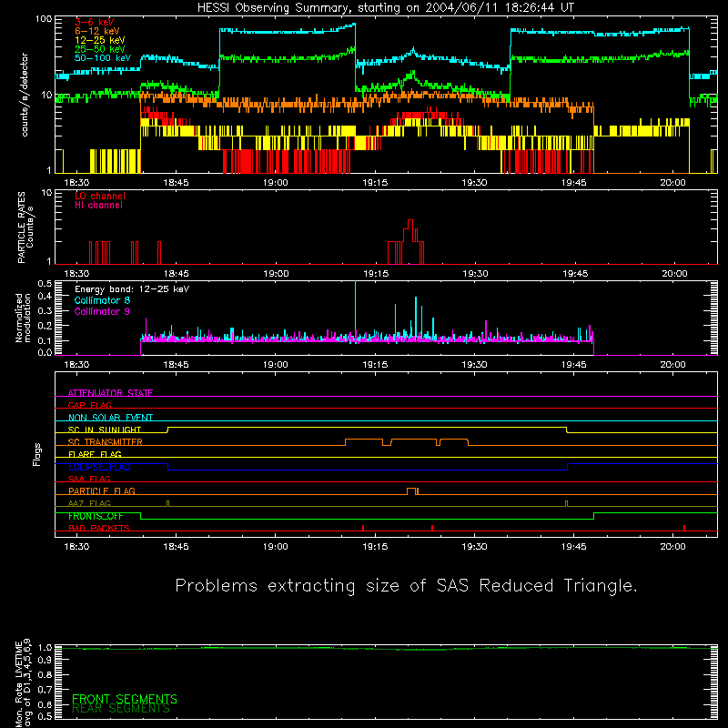Click 19:00 tick on the counts plot axis
This screenshot has width=728, height=728.
coord(276,183)
